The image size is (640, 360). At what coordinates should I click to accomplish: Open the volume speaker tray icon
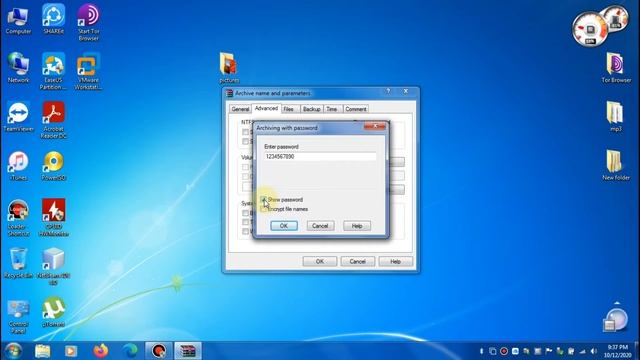coord(593,351)
